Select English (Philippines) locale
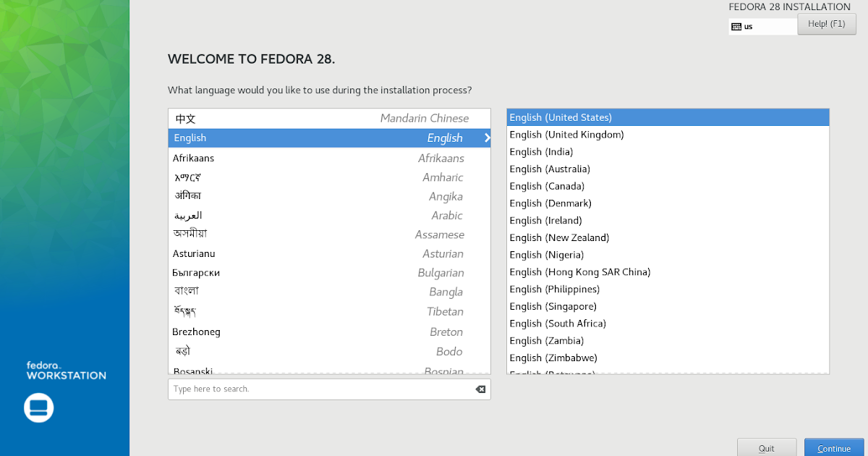The image size is (868, 456). [x=668, y=290]
